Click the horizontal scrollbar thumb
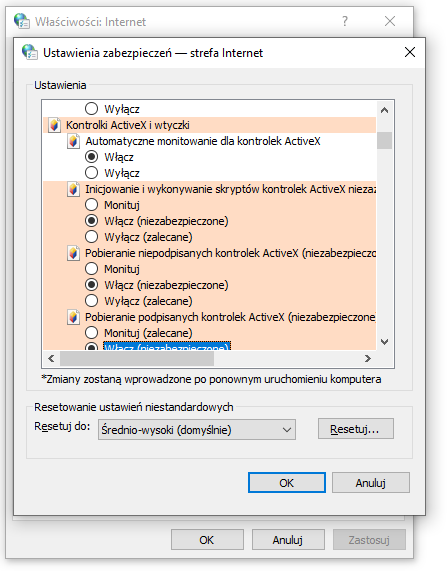This screenshot has height=571, width=447. click(137, 359)
